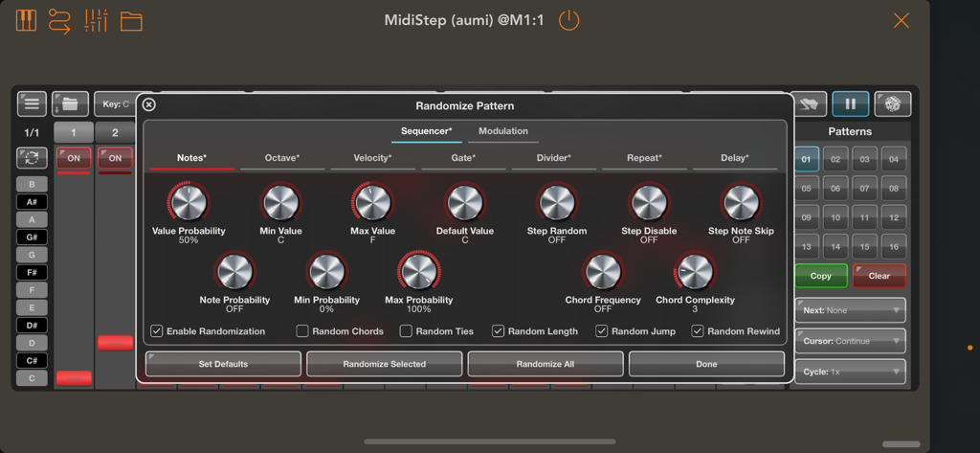Toggle step 1 ON button

(x=74, y=158)
